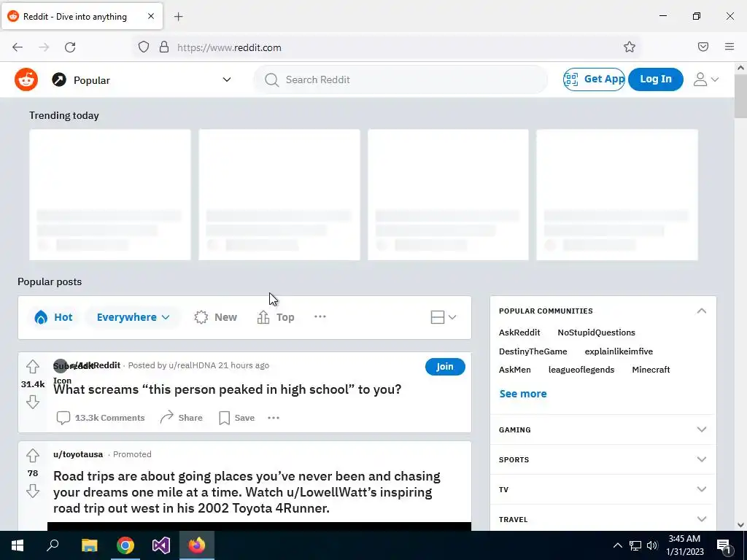Select the New sort tab
747x560 pixels.
[215, 317]
